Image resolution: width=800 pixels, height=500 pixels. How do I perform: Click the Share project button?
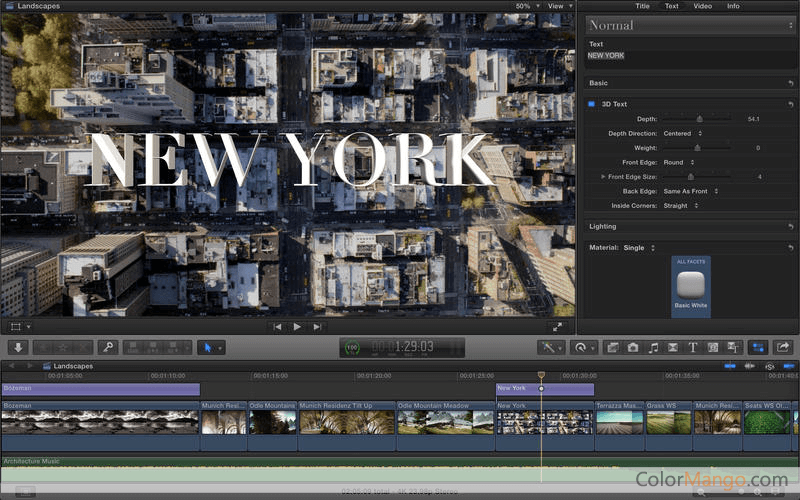click(783, 347)
